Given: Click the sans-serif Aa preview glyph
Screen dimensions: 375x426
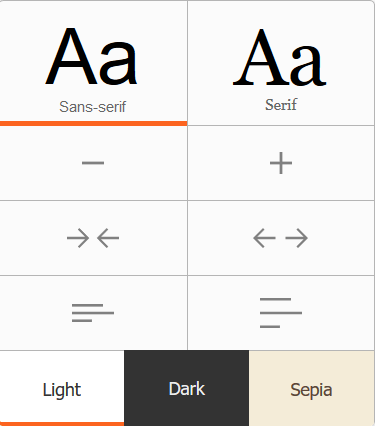Looking at the screenshot, I should (91, 57).
